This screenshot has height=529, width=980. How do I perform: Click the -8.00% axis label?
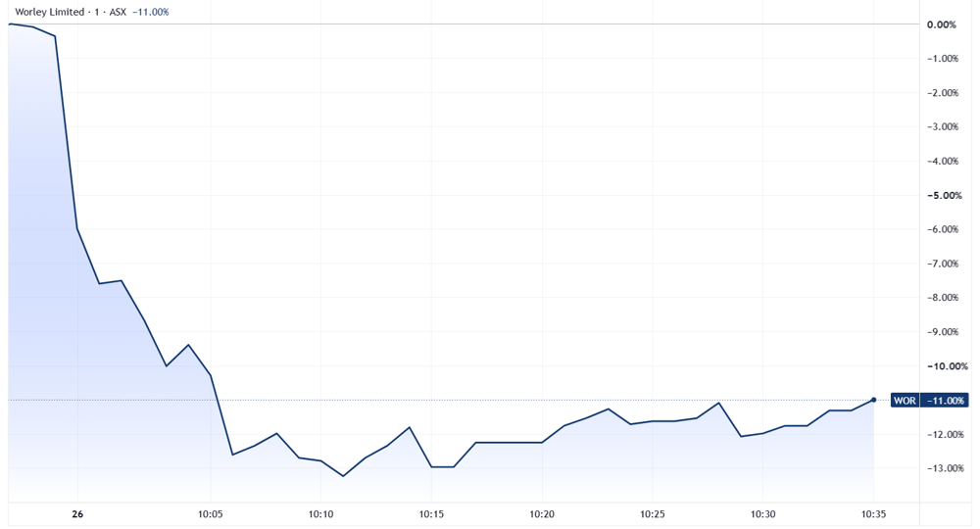(941, 297)
